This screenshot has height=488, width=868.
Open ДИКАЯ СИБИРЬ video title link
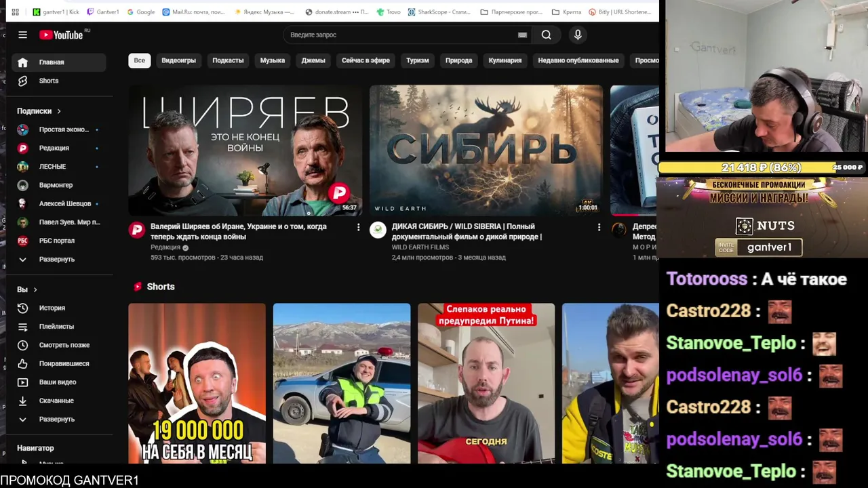(467, 231)
